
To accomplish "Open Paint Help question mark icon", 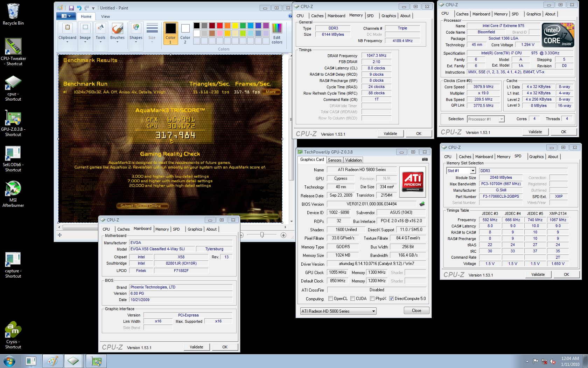I will [x=290, y=16].
